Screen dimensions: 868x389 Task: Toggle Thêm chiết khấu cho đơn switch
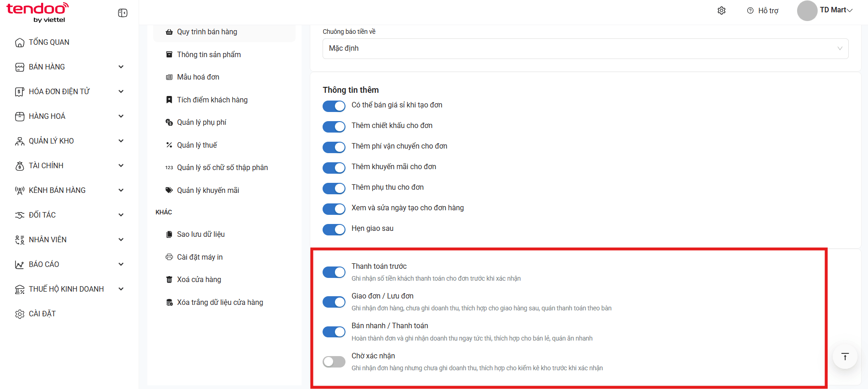tap(334, 127)
